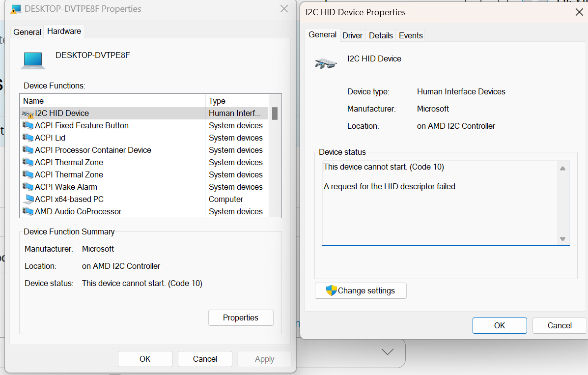The image size is (588, 375).
Task: Click the ACPI Wake Alarm device icon
Action: click(x=28, y=187)
